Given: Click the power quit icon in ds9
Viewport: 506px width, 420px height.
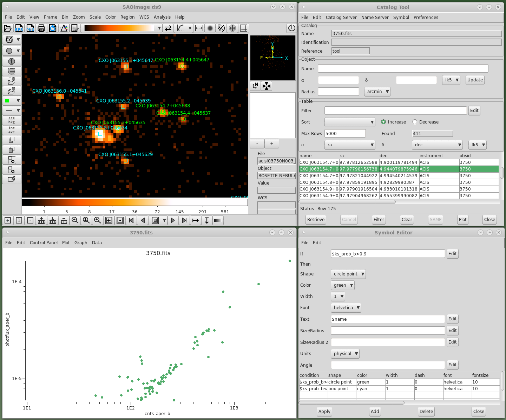Looking at the screenshot, I should [x=291, y=28].
